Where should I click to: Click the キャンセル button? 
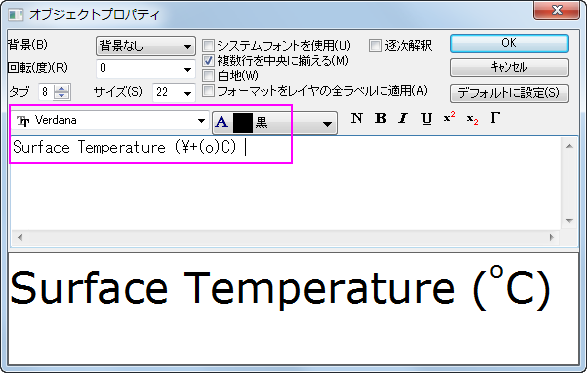509,68
